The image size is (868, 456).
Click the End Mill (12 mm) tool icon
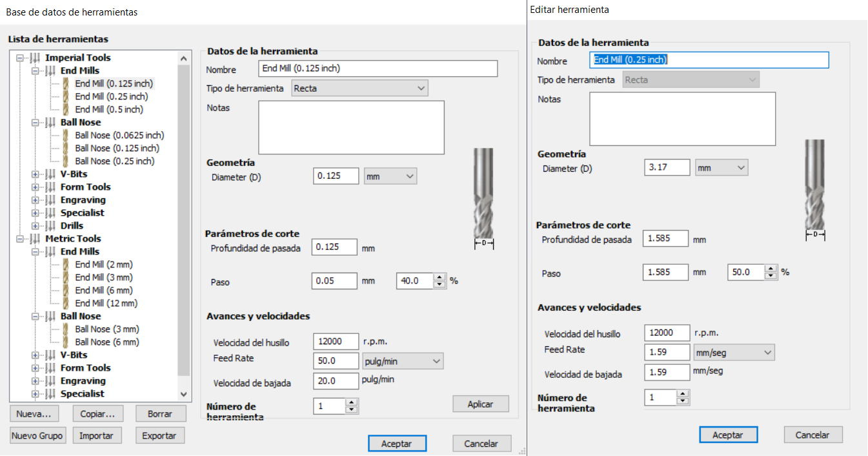tap(66, 303)
